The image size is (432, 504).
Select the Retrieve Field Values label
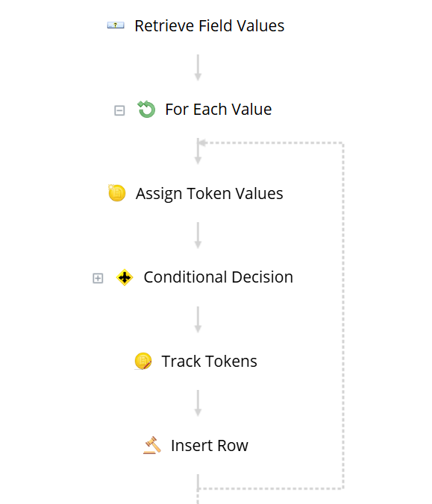pyautogui.click(x=210, y=25)
